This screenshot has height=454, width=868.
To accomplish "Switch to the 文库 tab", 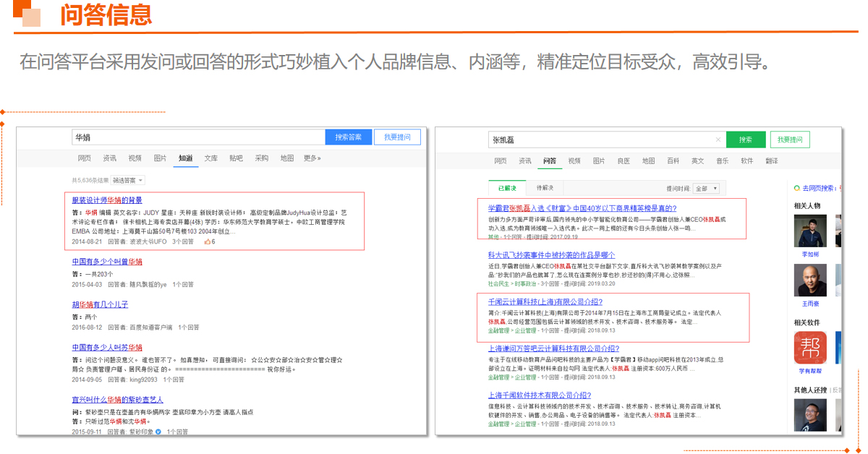I will [210, 158].
